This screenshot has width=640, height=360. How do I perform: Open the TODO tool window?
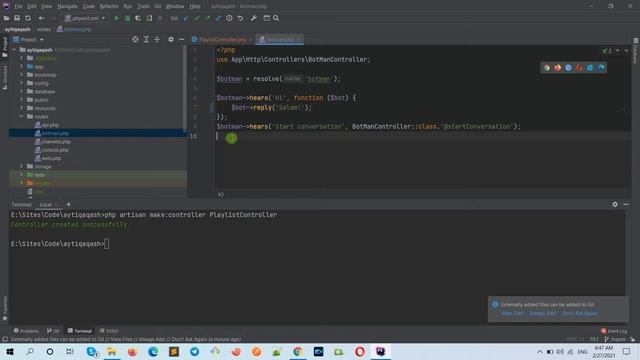(x=109, y=331)
